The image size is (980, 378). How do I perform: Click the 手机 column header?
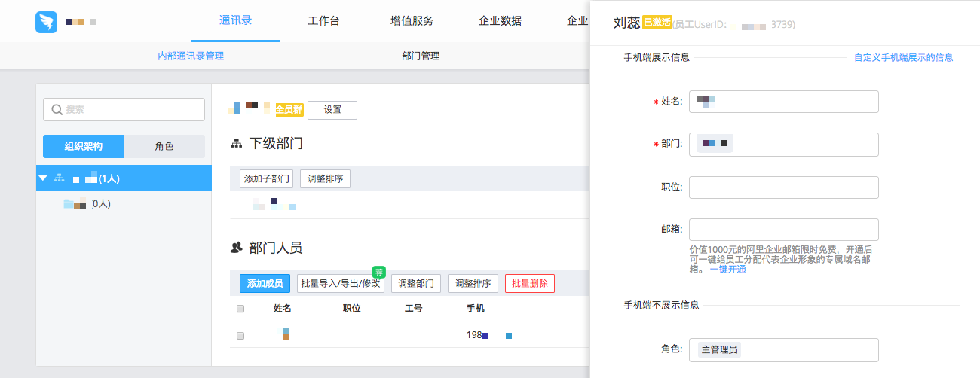tap(476, 309)
